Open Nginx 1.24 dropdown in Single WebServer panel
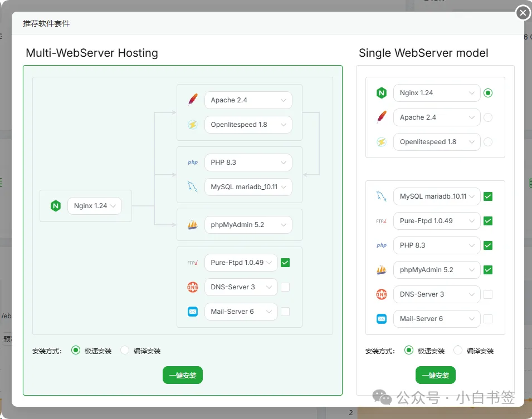Viewport: 532px width, 419px height. pos(437,93)
